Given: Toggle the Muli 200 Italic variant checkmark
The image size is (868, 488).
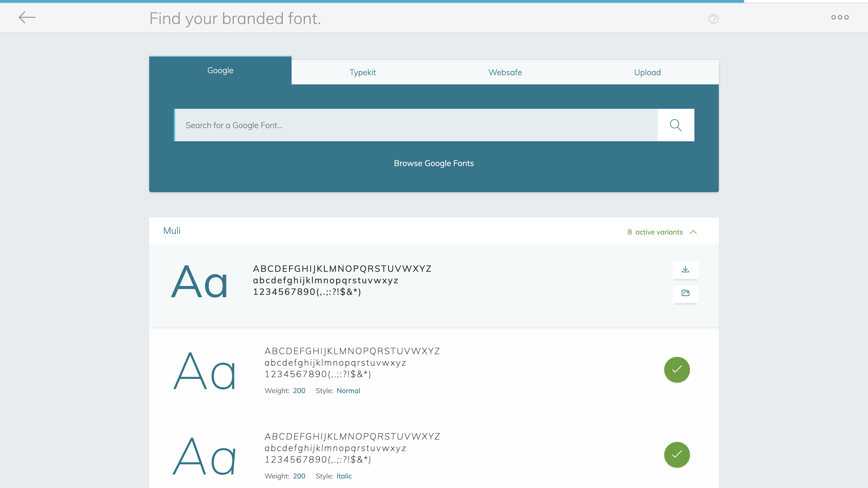Looking at the screenshot, I should [x=677, y=455].
